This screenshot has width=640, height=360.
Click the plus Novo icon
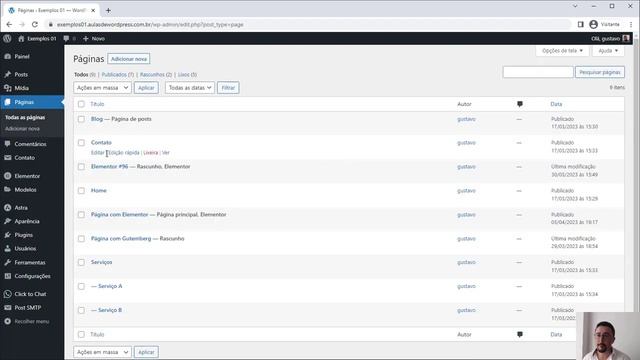point(86,38)
